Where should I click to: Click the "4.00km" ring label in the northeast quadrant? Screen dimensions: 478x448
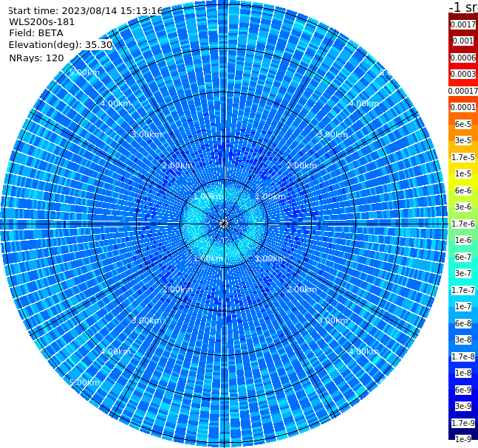coord(363,104)
